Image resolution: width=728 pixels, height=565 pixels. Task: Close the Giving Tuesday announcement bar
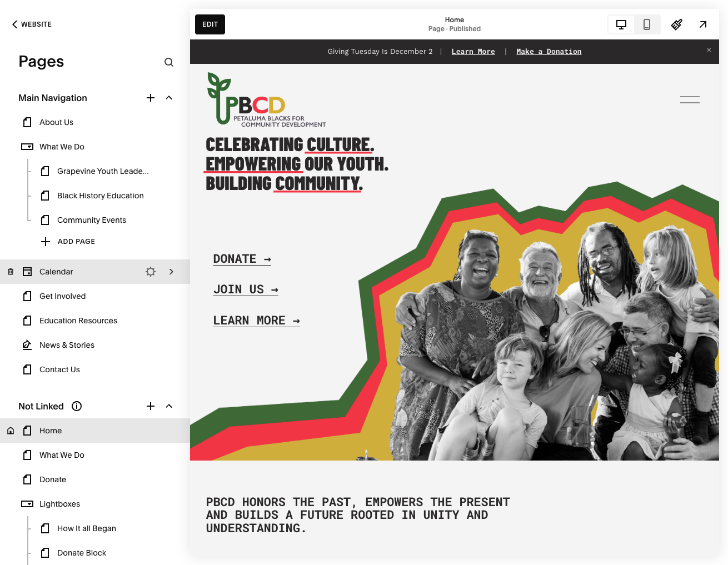709,50
